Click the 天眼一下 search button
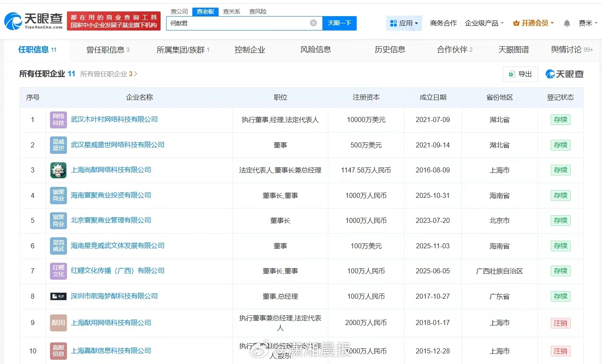Image resolution: width=602 pixels, height=364 pixels. (339, 23)
